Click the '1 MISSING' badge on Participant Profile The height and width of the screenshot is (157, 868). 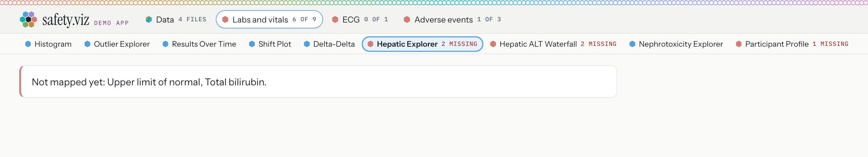pos(830,44)
